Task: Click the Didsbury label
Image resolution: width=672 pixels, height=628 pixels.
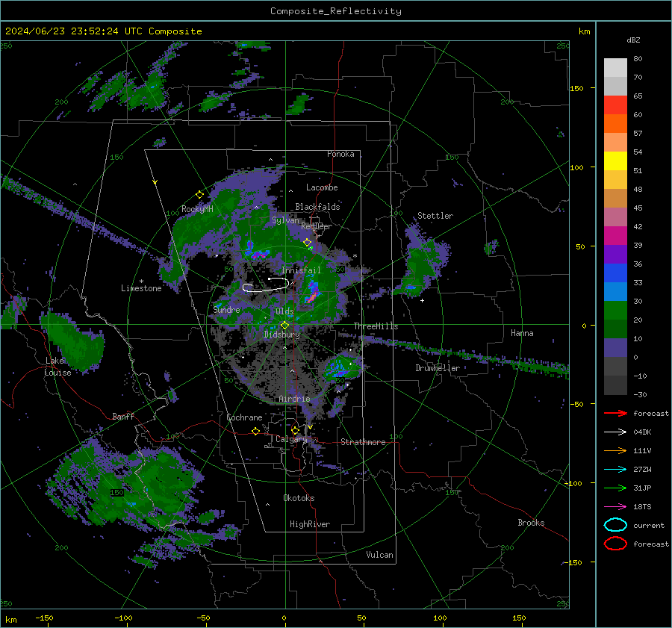Action: coord(281,335)
